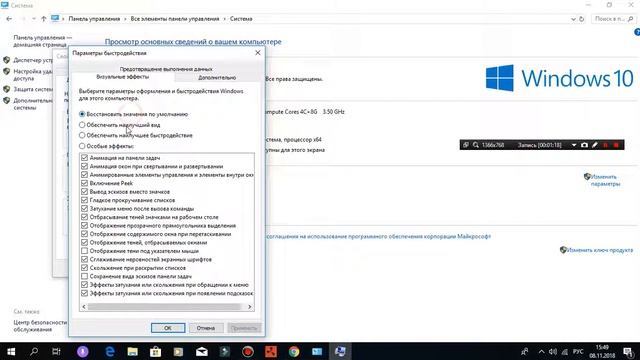Screen dimensions: 640x360
Task: Toggle Затухание меню после вызова команды
Action: [x=84, y=209]
